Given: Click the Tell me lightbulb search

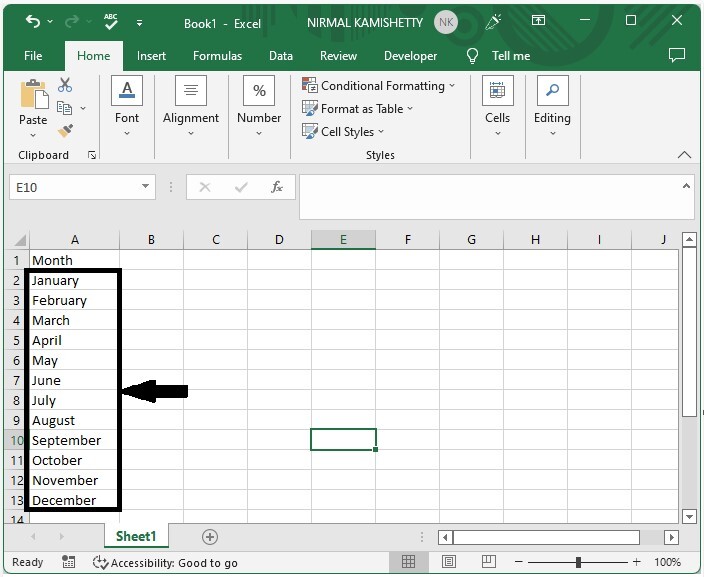Looking at the screenshot, I should (x=498, y=56).
